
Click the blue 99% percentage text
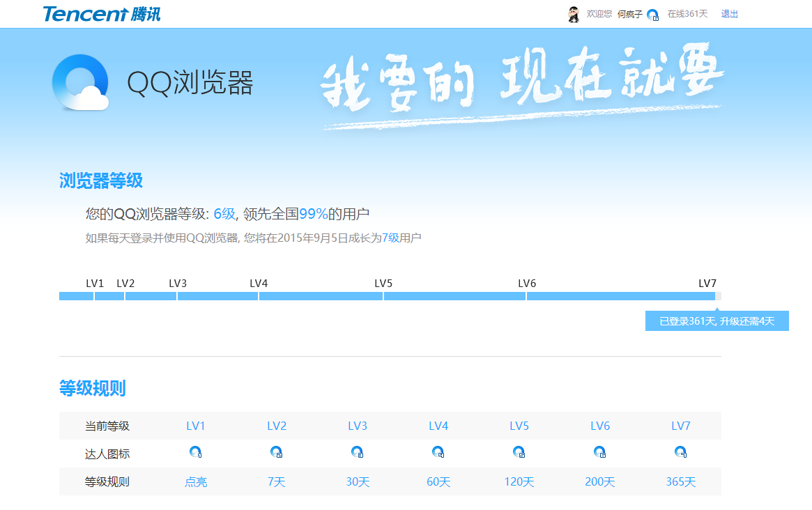pyautogui.click(x=314, y=214)
